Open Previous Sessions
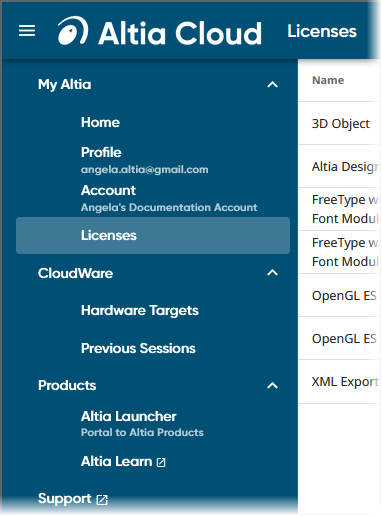The width and height of the screenshot is (382, 516). click(x=138, y=348)
